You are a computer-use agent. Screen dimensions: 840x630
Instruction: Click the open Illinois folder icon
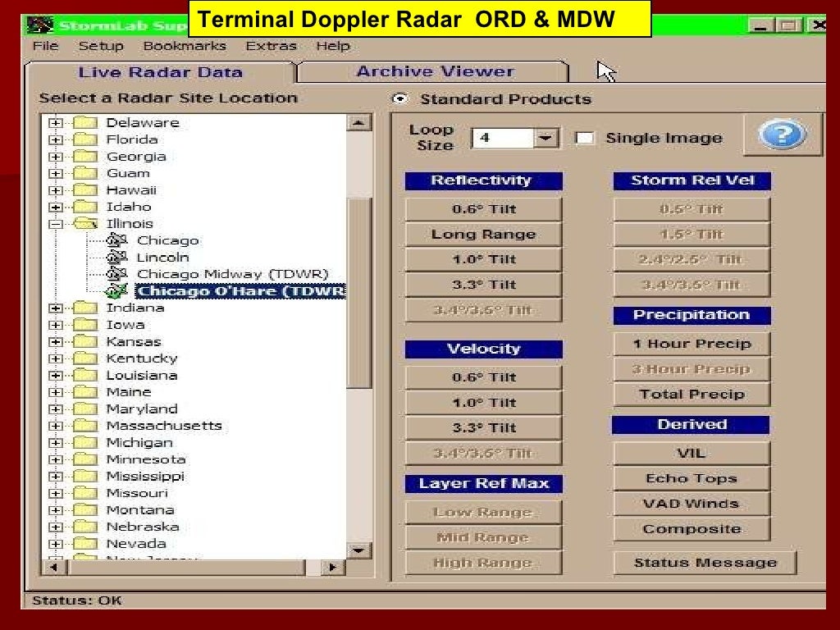[85, 223]
